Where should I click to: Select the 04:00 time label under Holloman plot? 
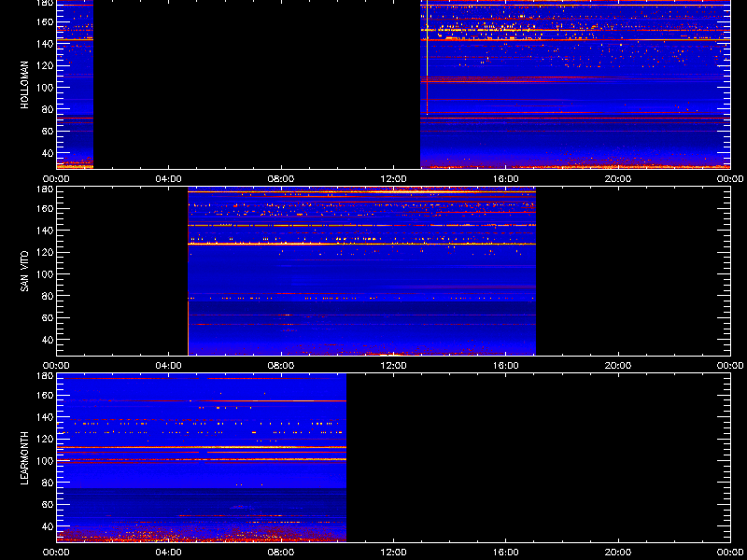pyautogui.click(x=169, y=179)
